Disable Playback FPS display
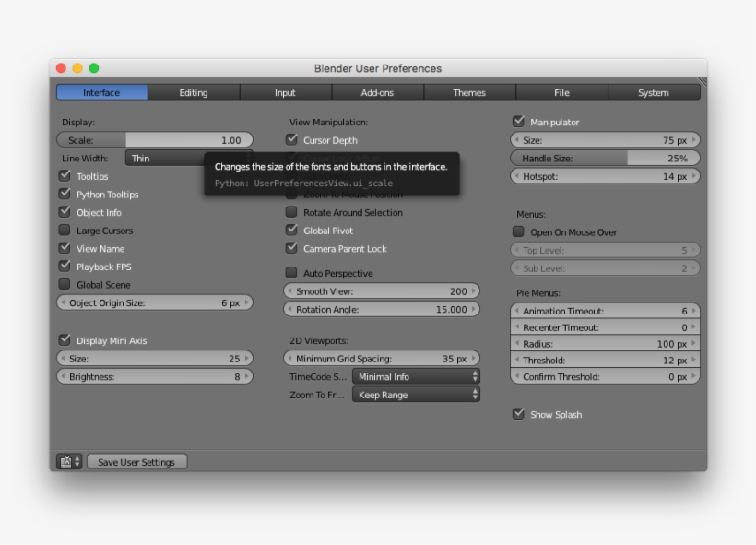This screenshot has height=545, width=756. pyautogui.click(x=65, y=267)
